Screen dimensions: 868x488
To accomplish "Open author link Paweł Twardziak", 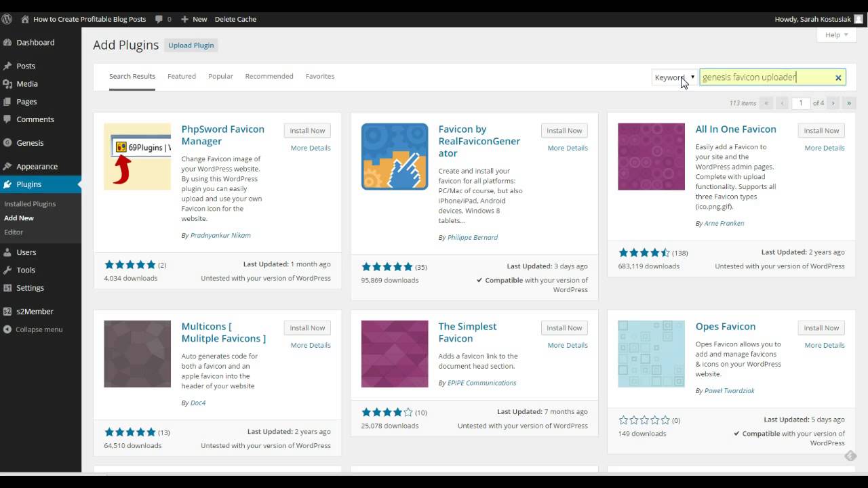I will [x=730, y=390].
